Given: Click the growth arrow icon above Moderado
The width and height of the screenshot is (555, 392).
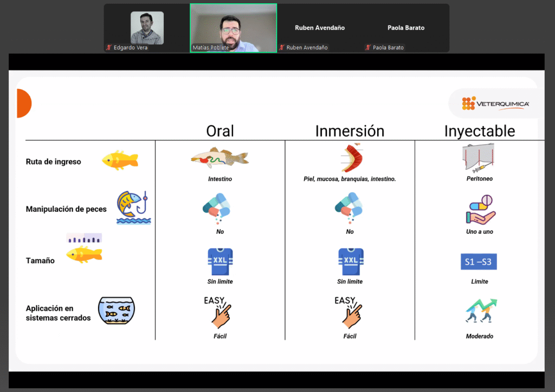Looking at the screenshot, I should pyautogui.click(x=481, y=312).
